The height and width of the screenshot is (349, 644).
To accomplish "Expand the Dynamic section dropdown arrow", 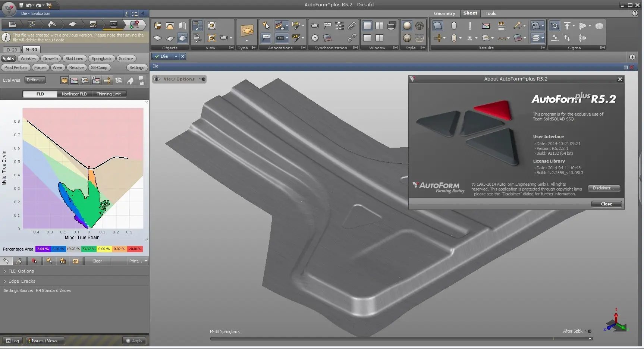I will pyautogui.click(x=246, y=40).
